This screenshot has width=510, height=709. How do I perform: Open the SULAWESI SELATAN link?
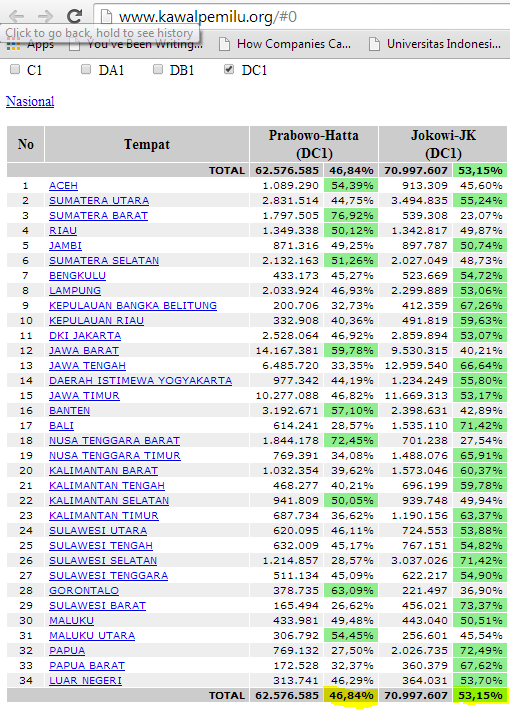[103, 560]
